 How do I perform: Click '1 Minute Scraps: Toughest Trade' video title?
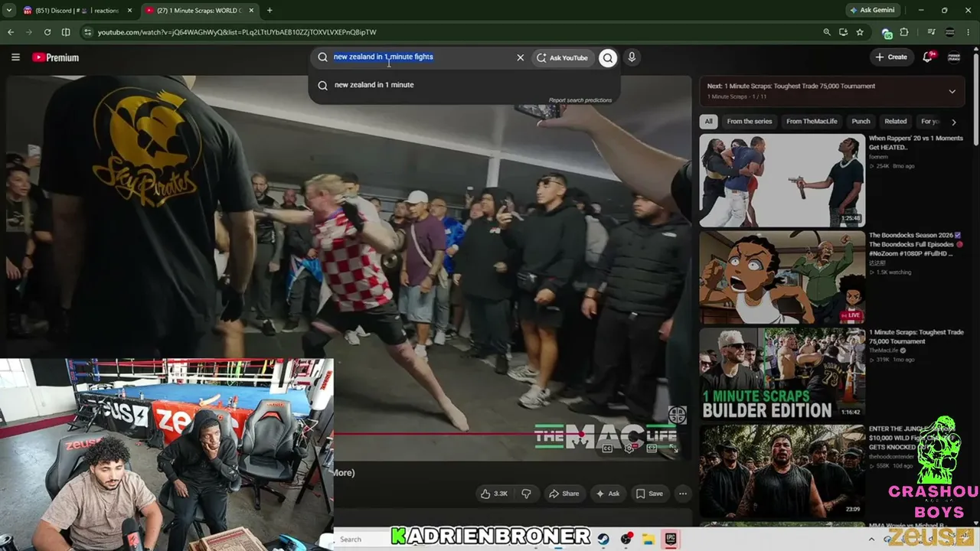(x=916, y=337)
